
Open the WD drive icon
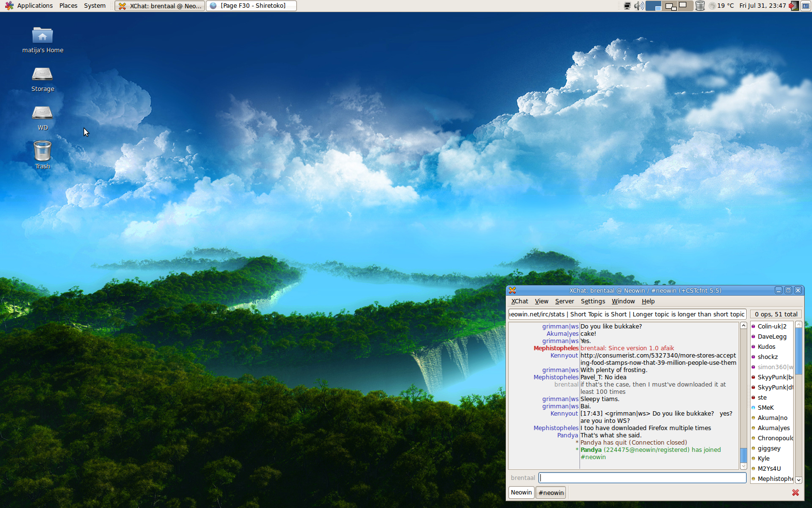tap(43, 113)
